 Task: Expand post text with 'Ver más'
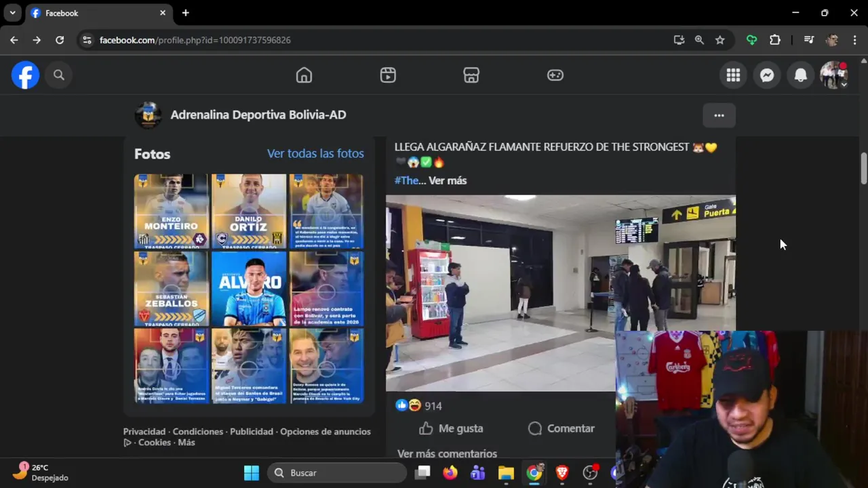pyautogui.click(x=448, y=180)
